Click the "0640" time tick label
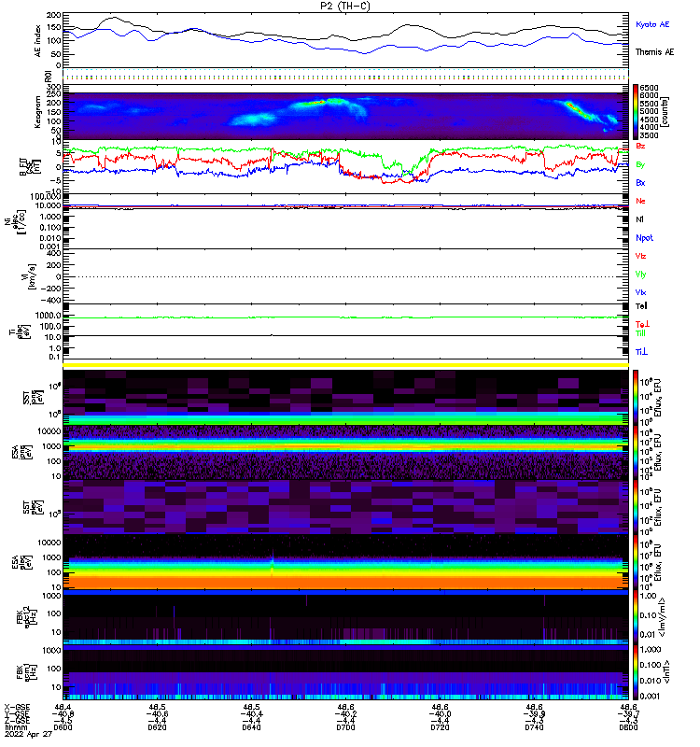This screenshot has height=747, width=700. 251,727
